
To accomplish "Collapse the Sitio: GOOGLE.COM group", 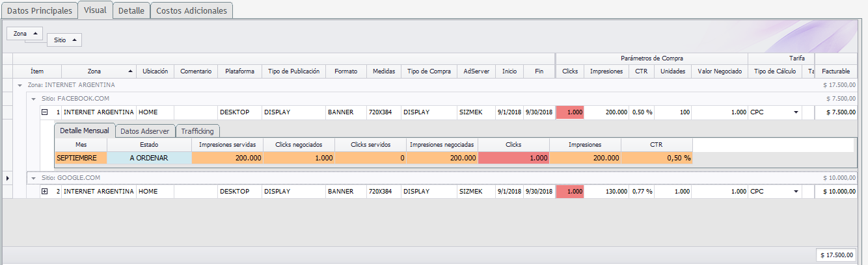I will pyautogui.click(x=33, y=178).
